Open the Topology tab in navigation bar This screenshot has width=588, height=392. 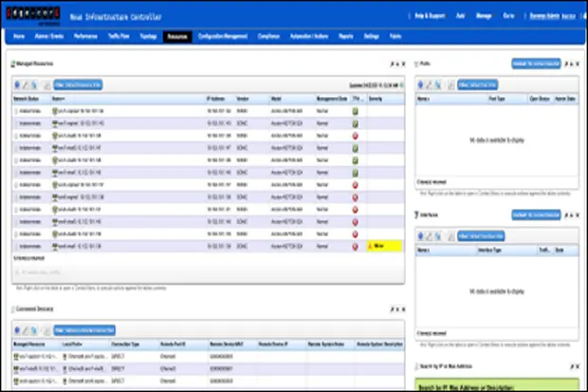(x=148, y=36)
